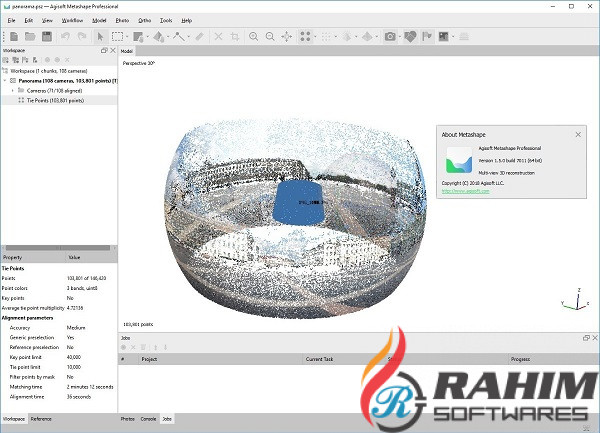Image resolution: width=600 pixels, height=433 pixels.
Task: Open Show Cameras dropdown arrow
Action: pyautogui.click(x=400, y=37)
